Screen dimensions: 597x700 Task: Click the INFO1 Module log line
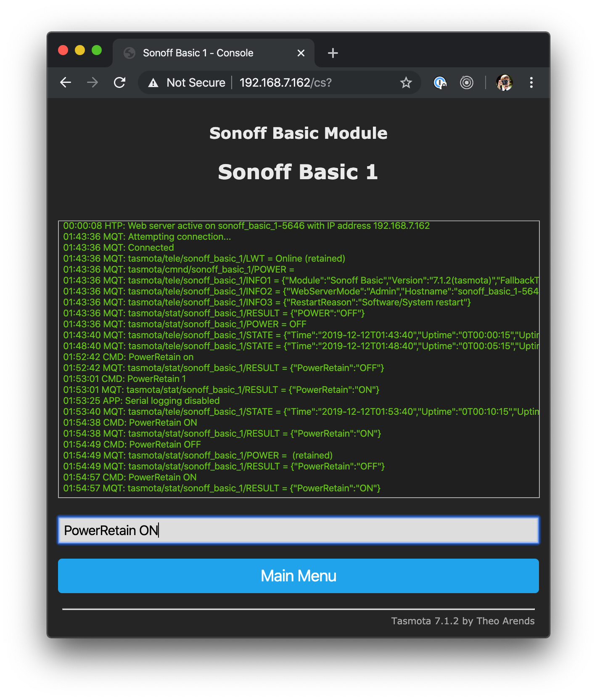pyautogui.click(x=301, y=281)
